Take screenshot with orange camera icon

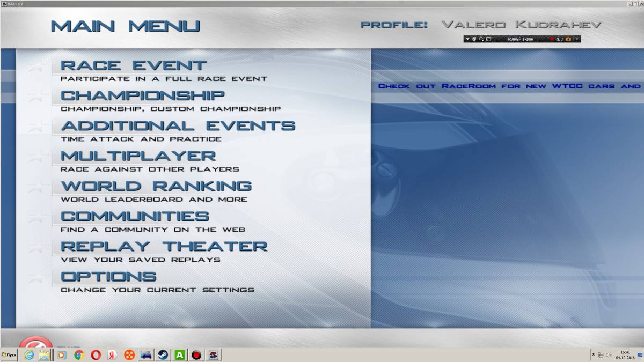click(568, 39)
